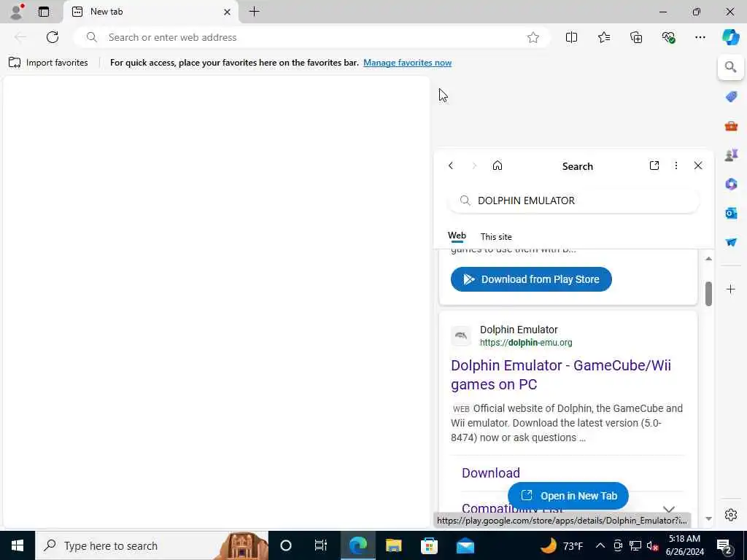Open Manage favorites now link
This screenshot has height=560, width=747.
pos(407,63)
